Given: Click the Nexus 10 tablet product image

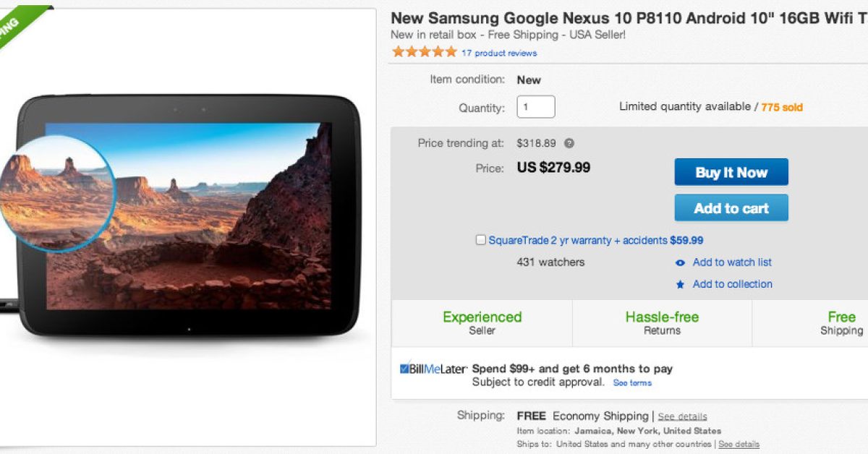Looking at the screenshot, I should (x=190, y=217).
